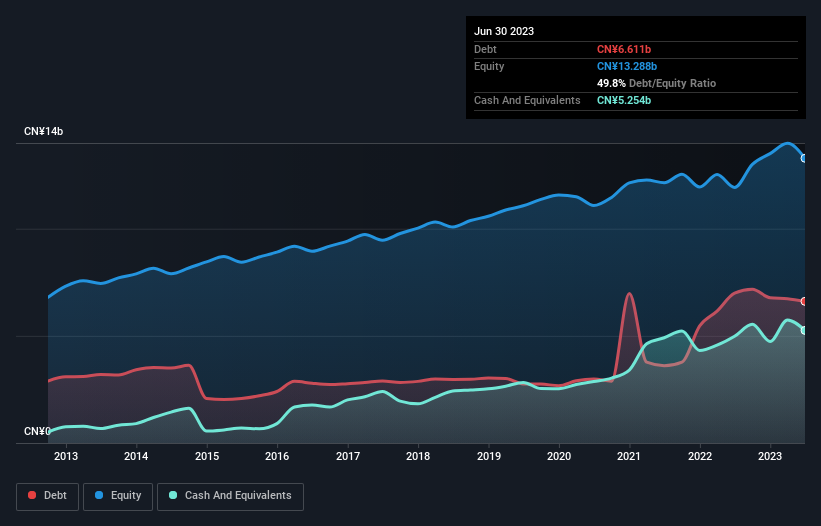Viewport: 821px width, 526px height.
Task: Click Cash And Equivalents label in tooltip
Action: 527,100
